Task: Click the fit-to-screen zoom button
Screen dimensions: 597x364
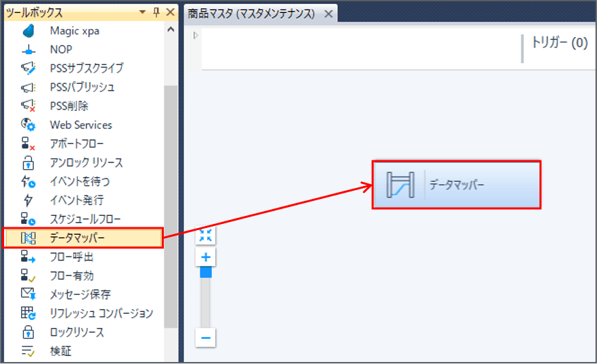Action: point(206,235)
